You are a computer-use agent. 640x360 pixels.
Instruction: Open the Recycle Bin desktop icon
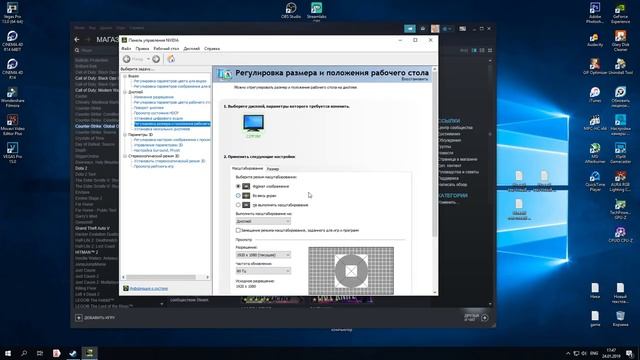[x=620, y=319]
